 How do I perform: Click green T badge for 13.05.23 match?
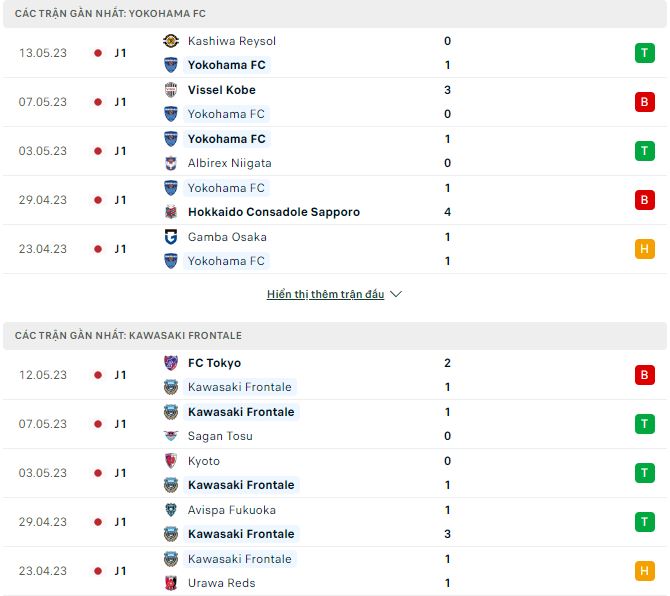(644, 53)
